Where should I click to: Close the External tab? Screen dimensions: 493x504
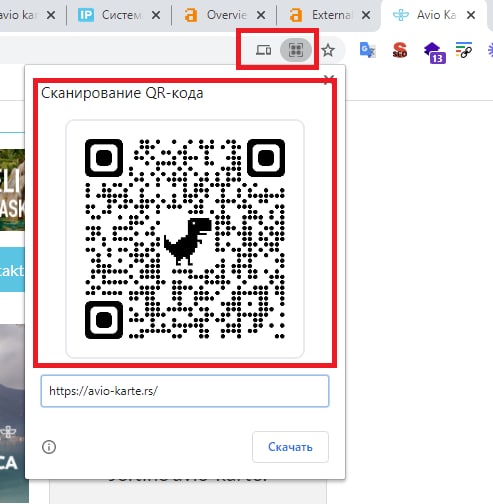(366, 15)
